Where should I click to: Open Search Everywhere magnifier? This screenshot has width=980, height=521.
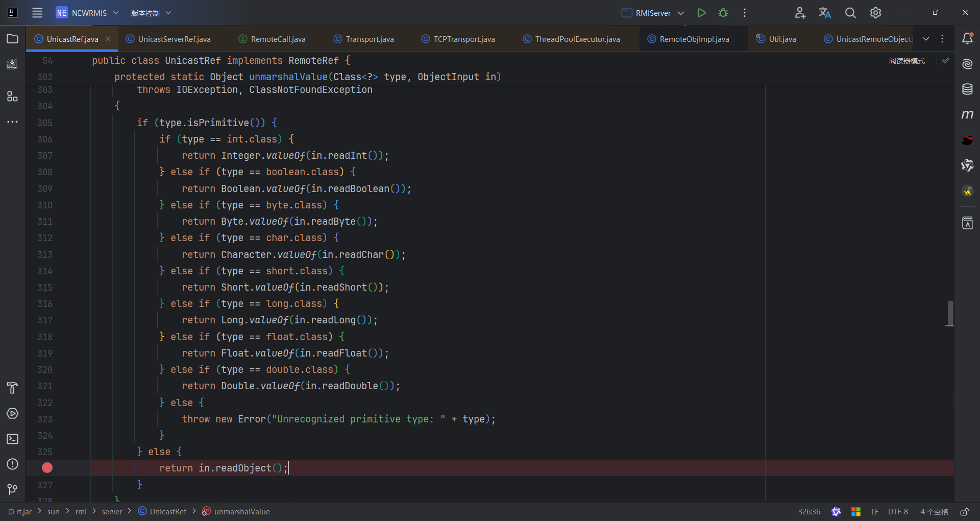pyautogui.click(x=850, y=13)
